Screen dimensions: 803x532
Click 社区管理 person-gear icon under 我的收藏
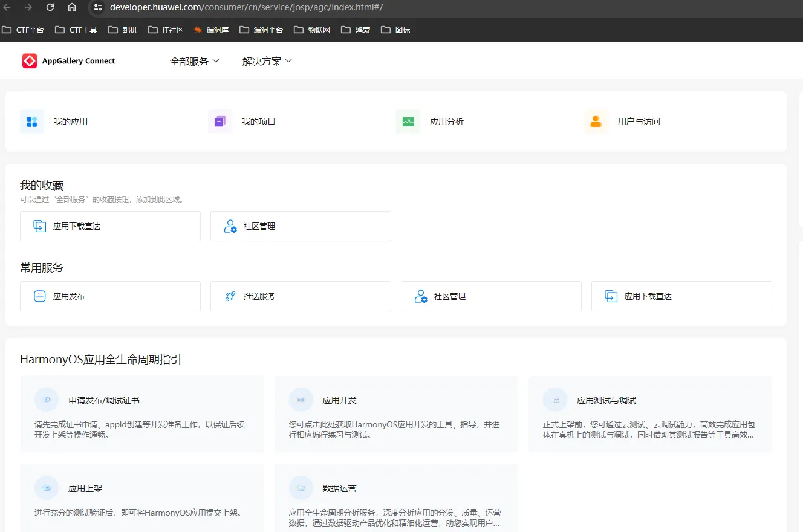coord(230,226)
